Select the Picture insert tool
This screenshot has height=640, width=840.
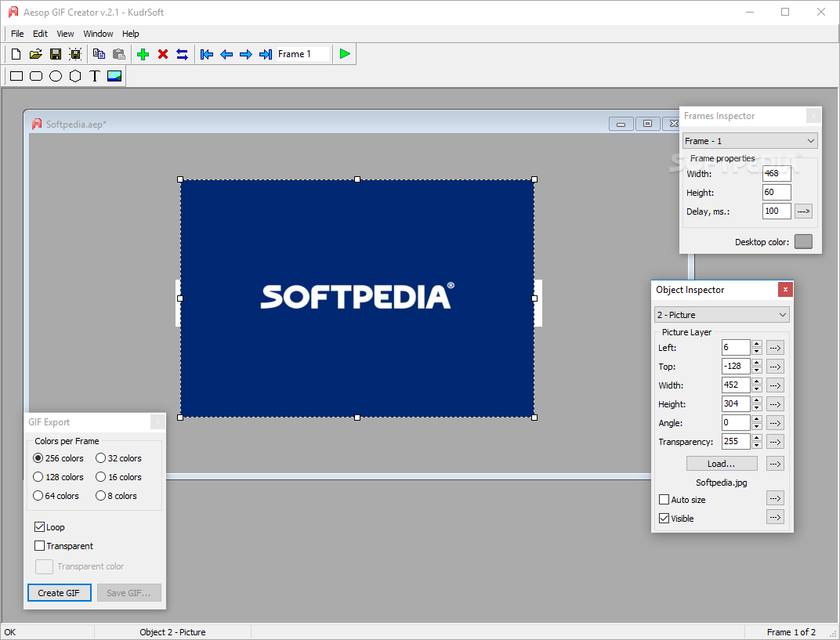(114, 76)
